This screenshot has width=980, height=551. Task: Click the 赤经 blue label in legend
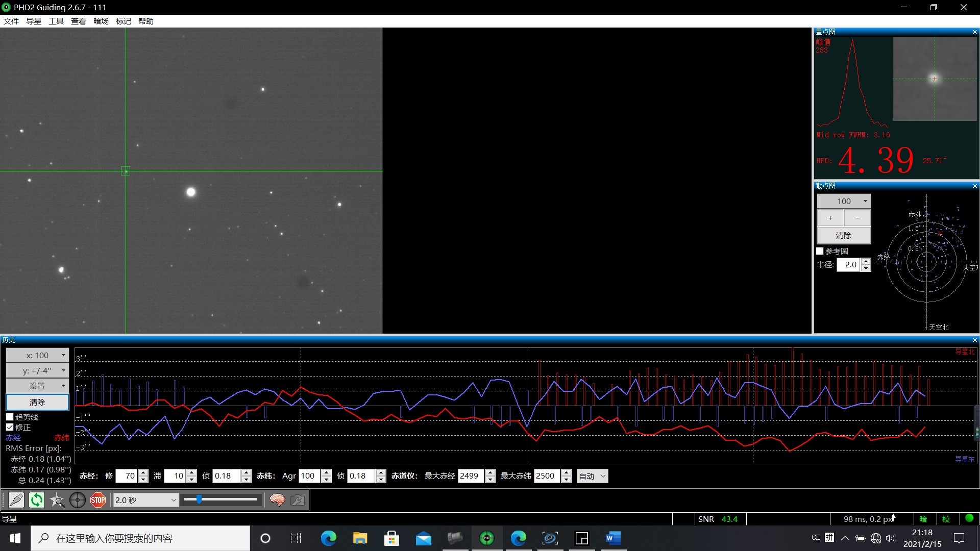[13, 438]
